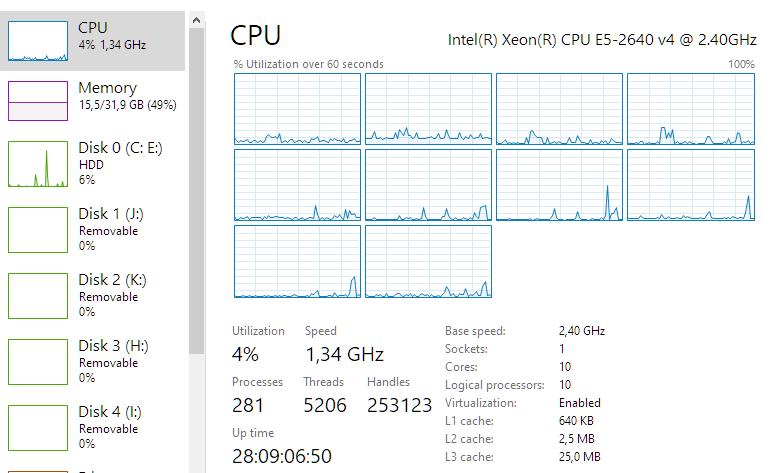780x473 pixels.
Task: Click the 4% Utilization value
Action: 245,354
